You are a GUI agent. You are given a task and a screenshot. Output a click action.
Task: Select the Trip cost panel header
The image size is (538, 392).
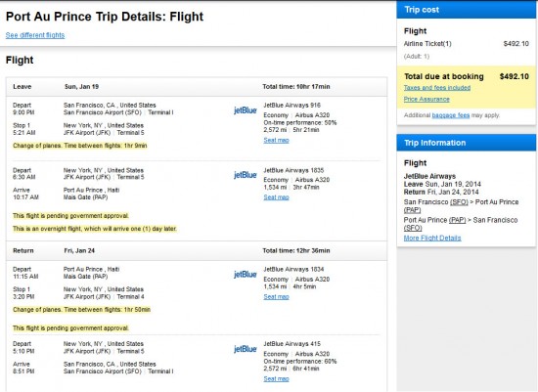[467, 10]
